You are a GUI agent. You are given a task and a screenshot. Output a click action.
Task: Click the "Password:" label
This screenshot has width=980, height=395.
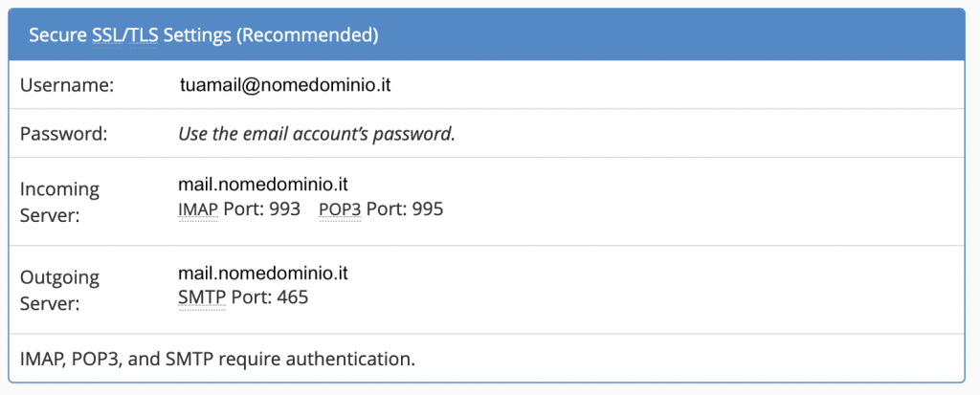click(x=64, y=133)
